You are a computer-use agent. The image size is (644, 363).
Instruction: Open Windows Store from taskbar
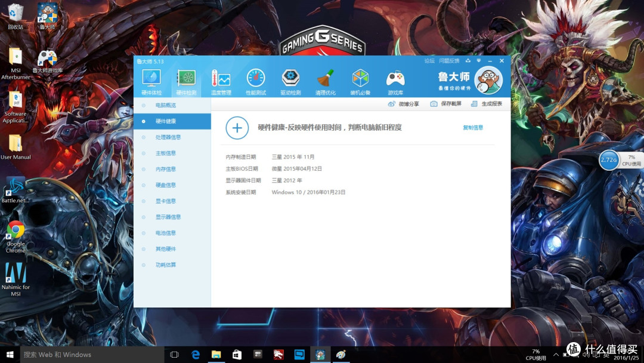click(237, 355)
